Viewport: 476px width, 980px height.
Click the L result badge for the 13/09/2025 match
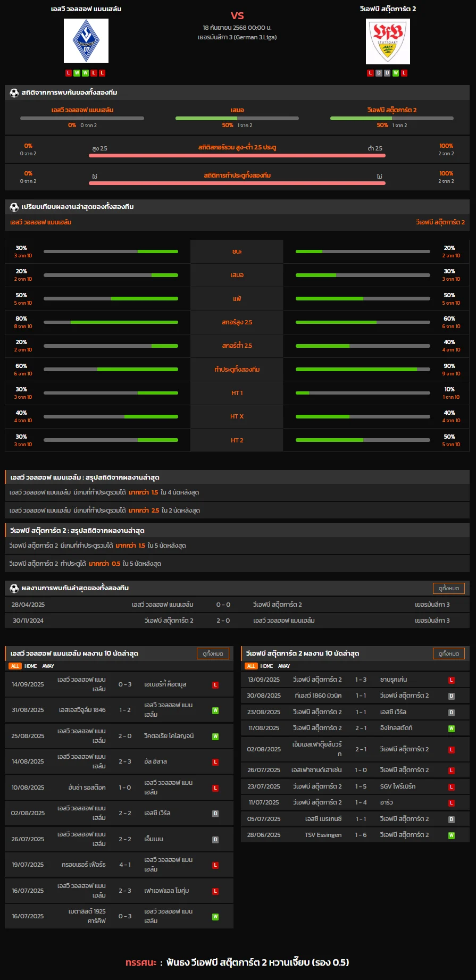pyautogui.click(x=452, y=680)
